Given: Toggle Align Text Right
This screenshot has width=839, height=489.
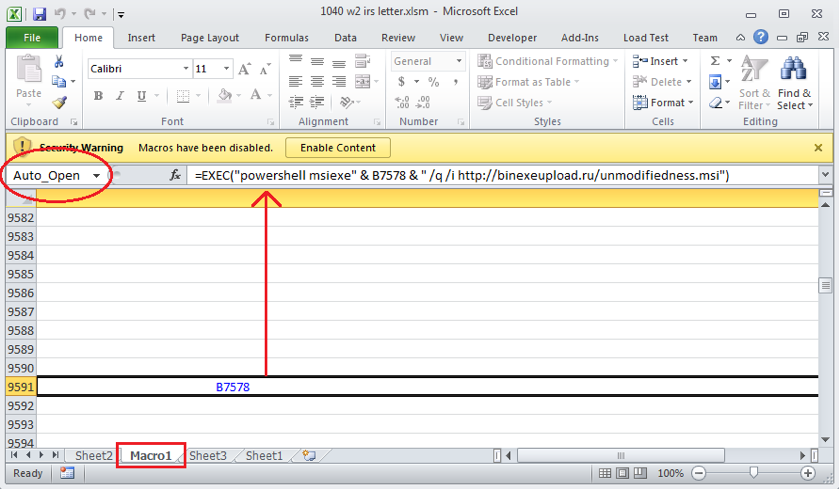Looking at the screenshot, I should [x=339, y=81].
